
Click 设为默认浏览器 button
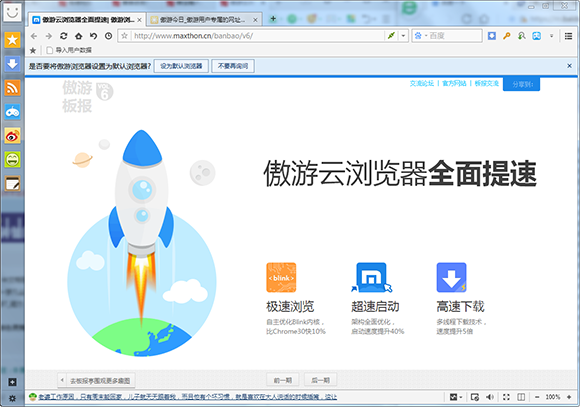pyautogui.click(x=181, y=66)
